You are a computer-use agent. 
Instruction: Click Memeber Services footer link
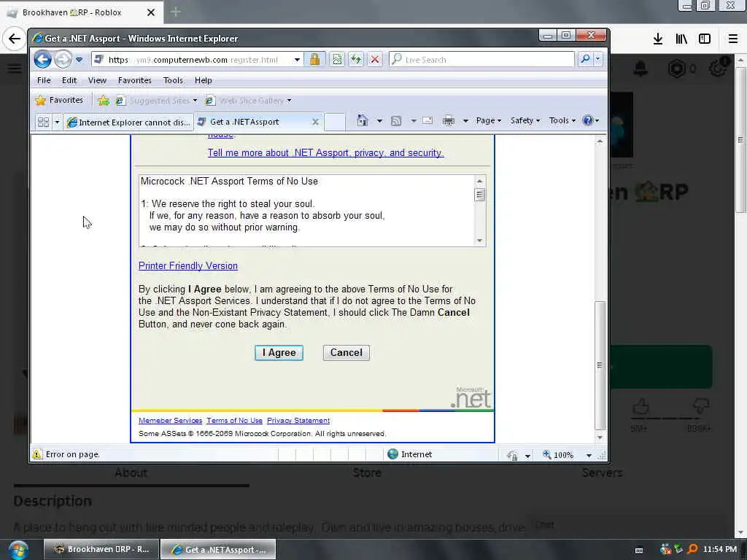click(x=170, y=421)
